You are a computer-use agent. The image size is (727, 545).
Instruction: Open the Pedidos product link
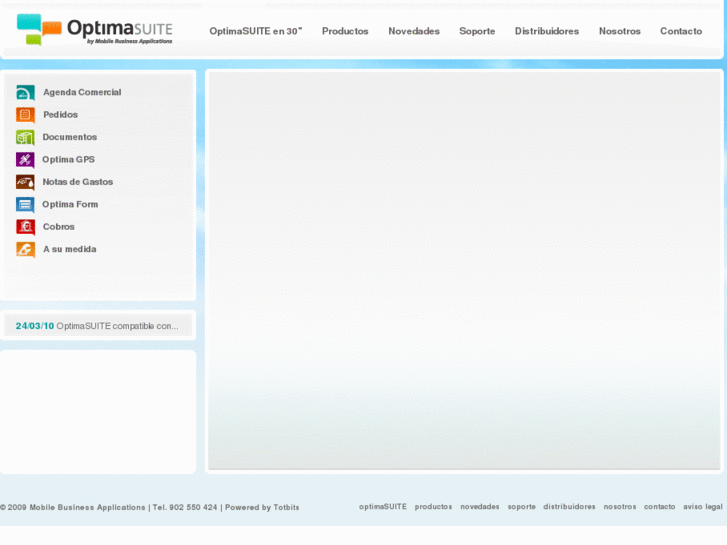(x=60, y=115)
